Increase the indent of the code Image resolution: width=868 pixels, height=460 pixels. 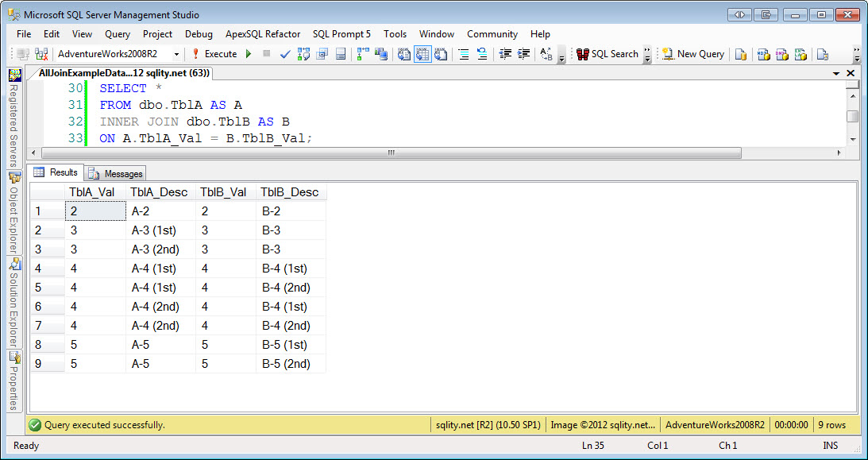(523, 54)
